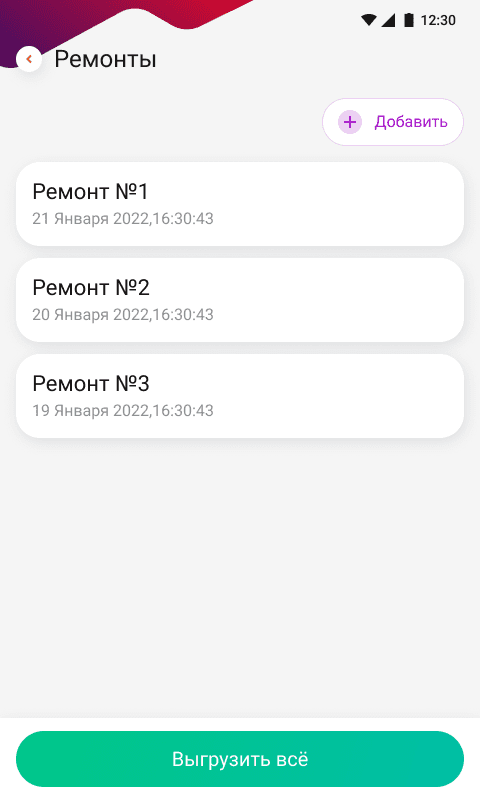The width and height of the screenshot is (480, 800).
Task: Tap the Wi-Fi status icon
Action: (368, 20)
